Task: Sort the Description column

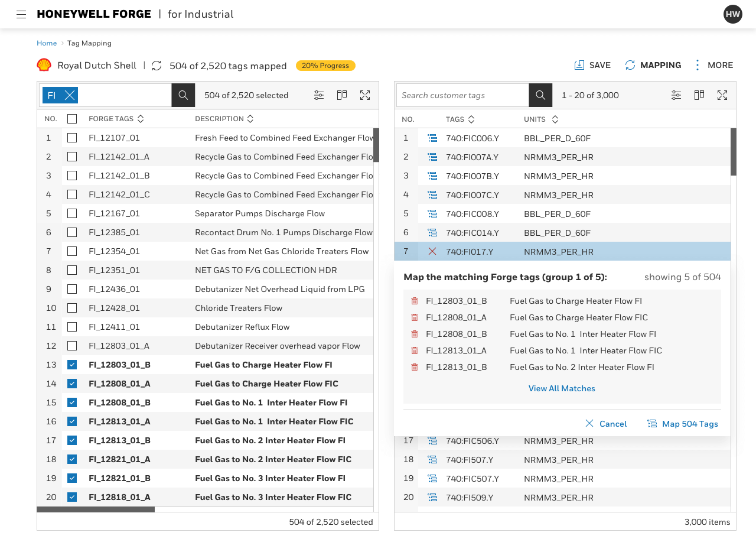Action: 250,119
